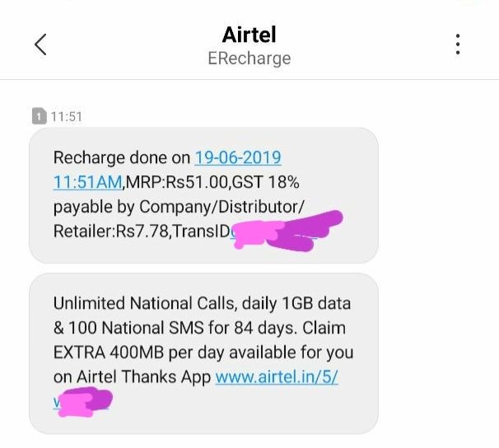Open the 19-06-2019 date link
The width and height of the screenshot is (499, 448).
(238, 158)
